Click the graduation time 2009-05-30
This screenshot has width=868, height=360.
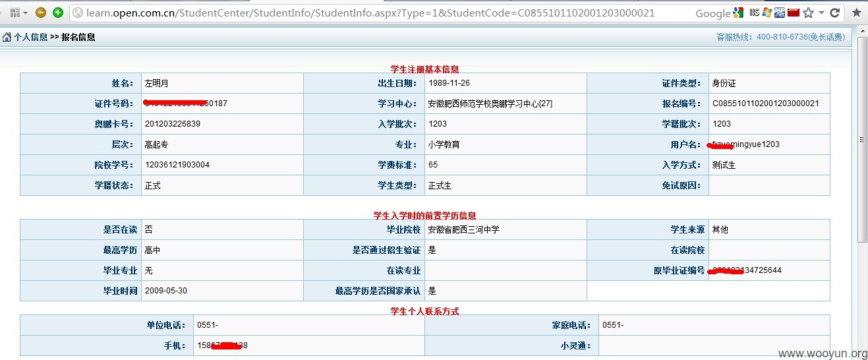pos(165,291)
